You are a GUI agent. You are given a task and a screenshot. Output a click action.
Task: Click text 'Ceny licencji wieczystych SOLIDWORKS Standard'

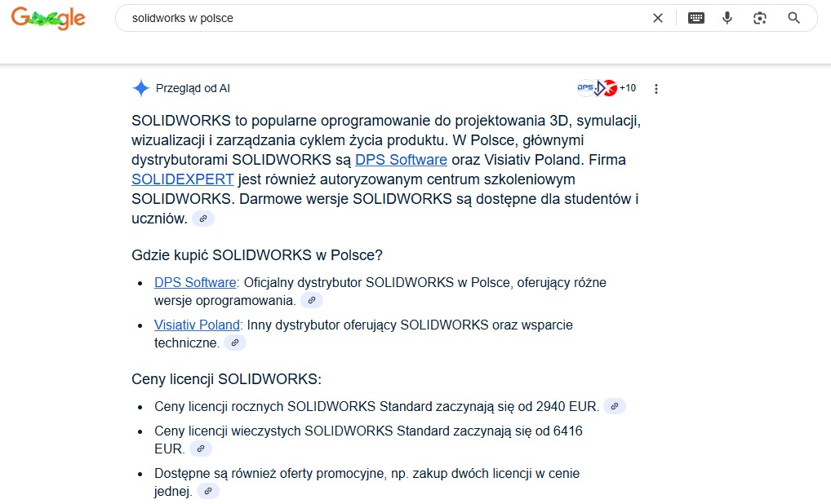302,431
